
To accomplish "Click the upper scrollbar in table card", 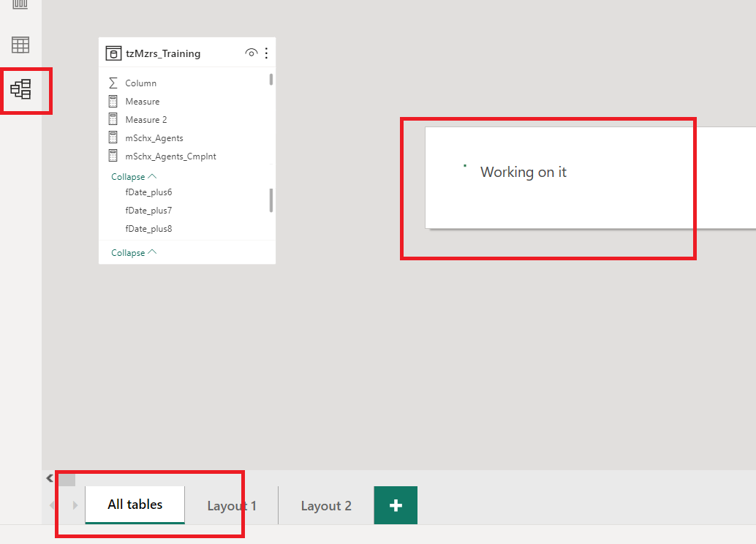I will (271, 79).
